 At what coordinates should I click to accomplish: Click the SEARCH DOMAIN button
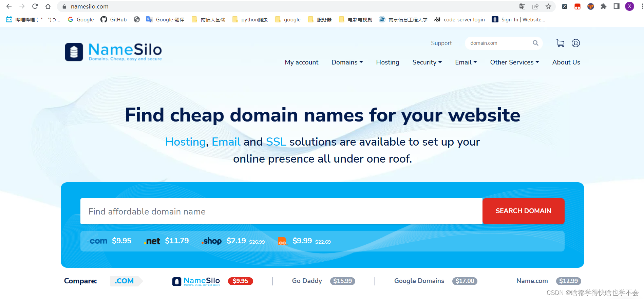tap(523, 211)
